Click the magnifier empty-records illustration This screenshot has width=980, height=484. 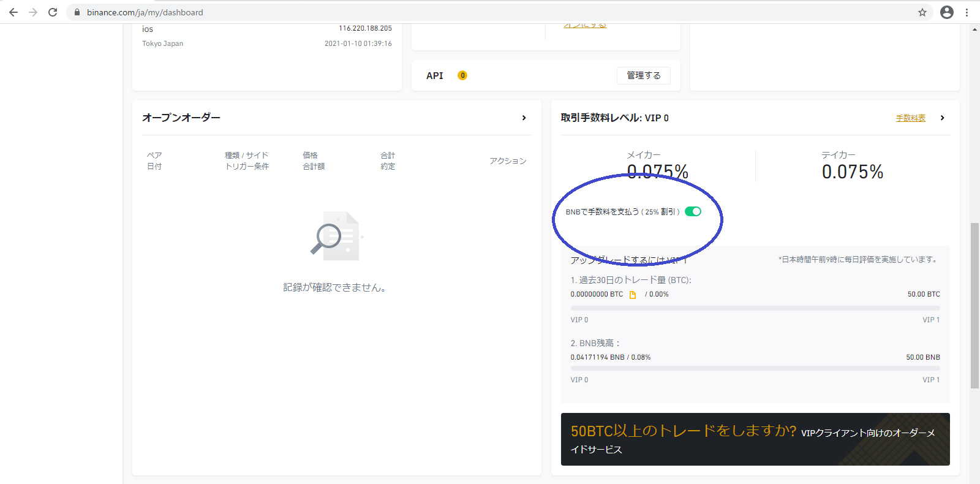tap(336, 236)
